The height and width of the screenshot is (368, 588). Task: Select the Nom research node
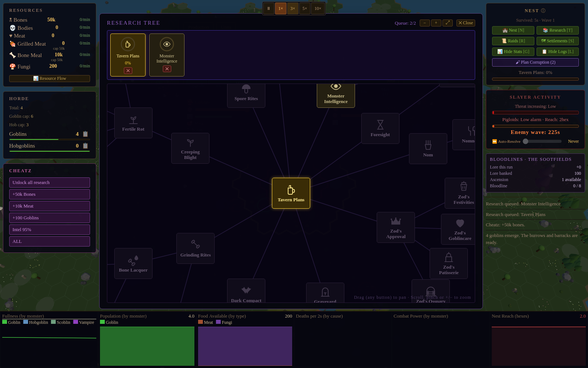(428, 149)
